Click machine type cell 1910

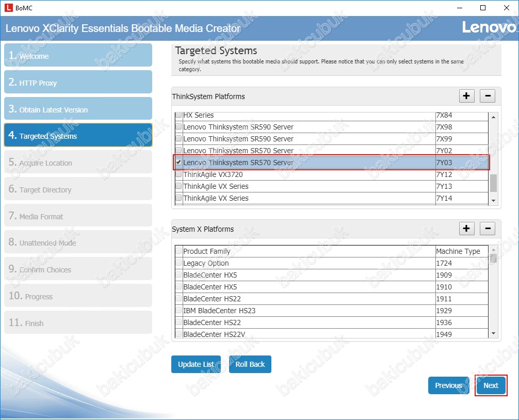[x=462, y=287]
